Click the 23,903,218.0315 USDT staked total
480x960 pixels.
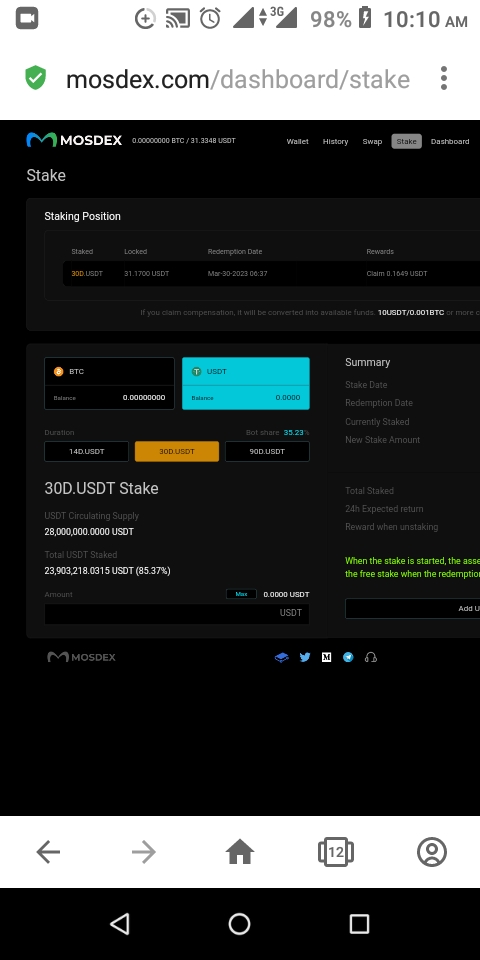[x=107, y=571]
